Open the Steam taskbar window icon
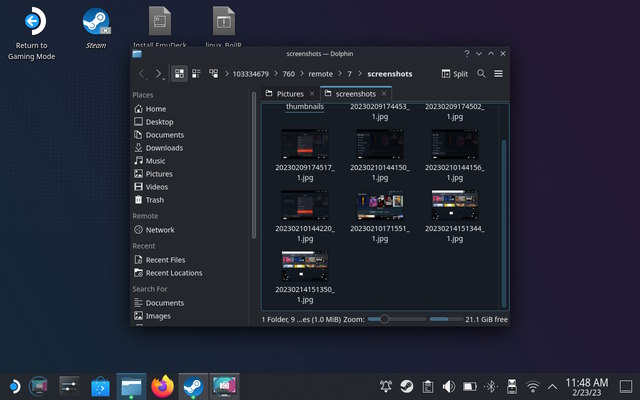 click(193, 386)
